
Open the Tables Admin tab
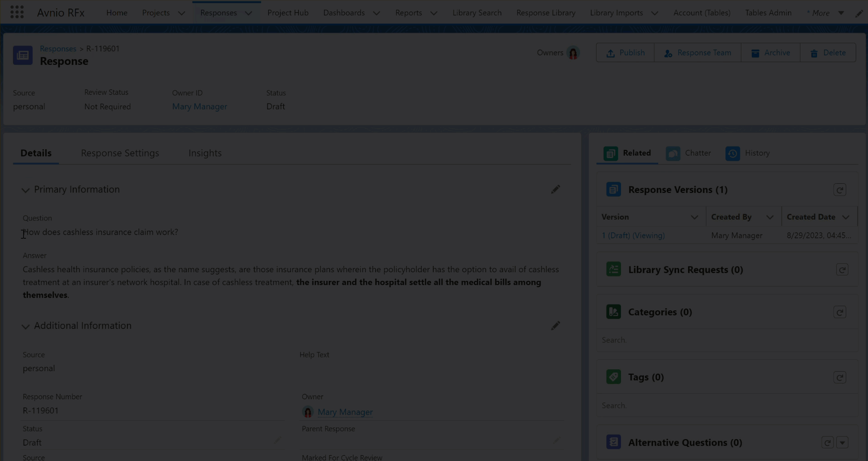(x=768, y=13)
